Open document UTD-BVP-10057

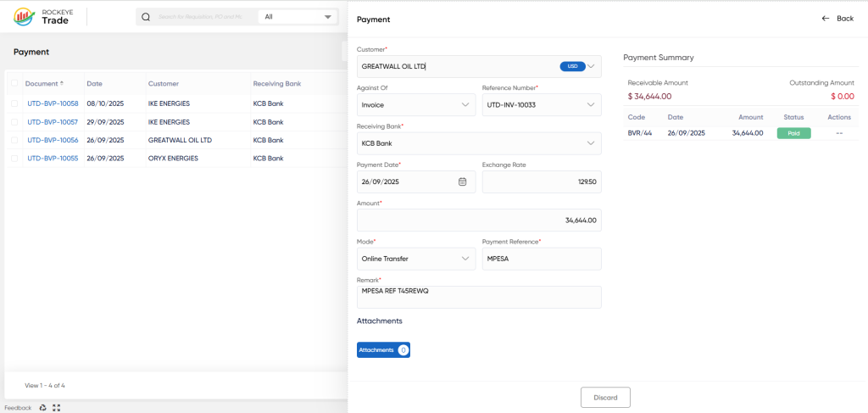click(53, 122)
